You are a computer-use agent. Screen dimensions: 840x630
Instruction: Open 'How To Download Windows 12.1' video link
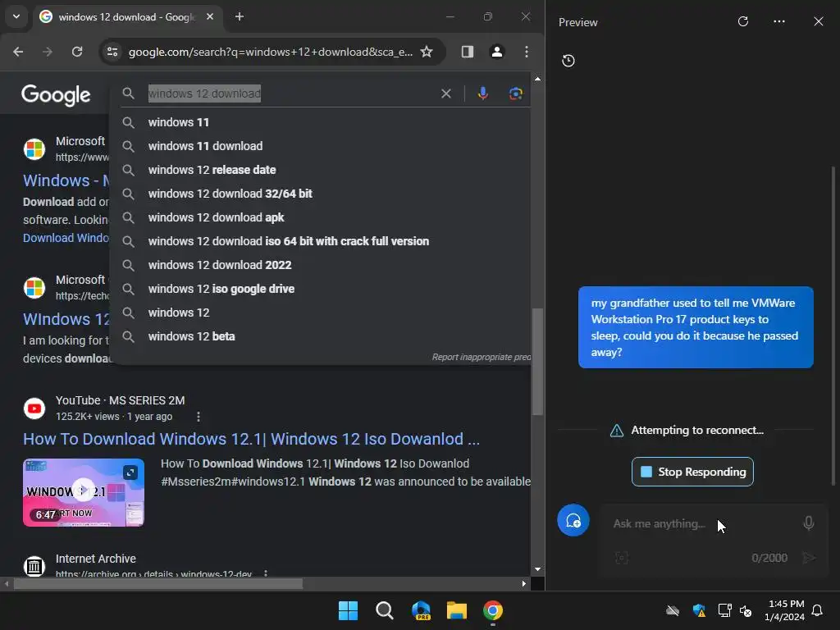[x=251, y=439]
